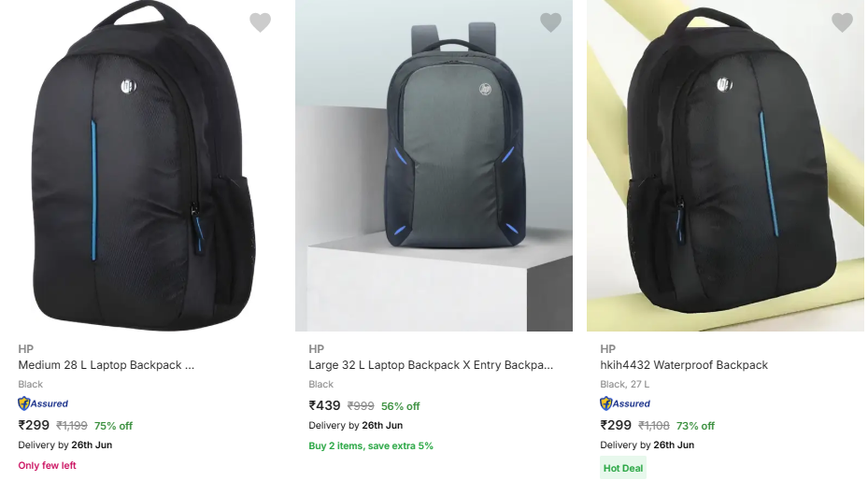Click the ₹439 price on Large 32 L Backpack
868x480 pixels.
[x=325, y=405]
